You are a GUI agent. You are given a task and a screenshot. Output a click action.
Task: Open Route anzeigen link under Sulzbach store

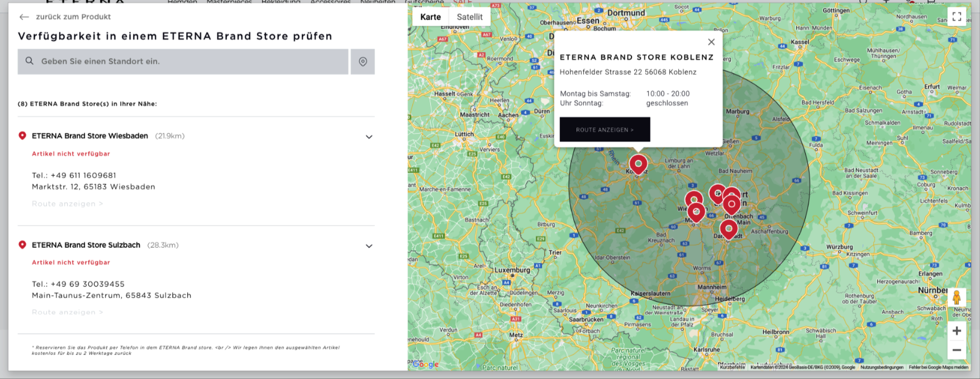pyautogui.click(x=68, y=312)
